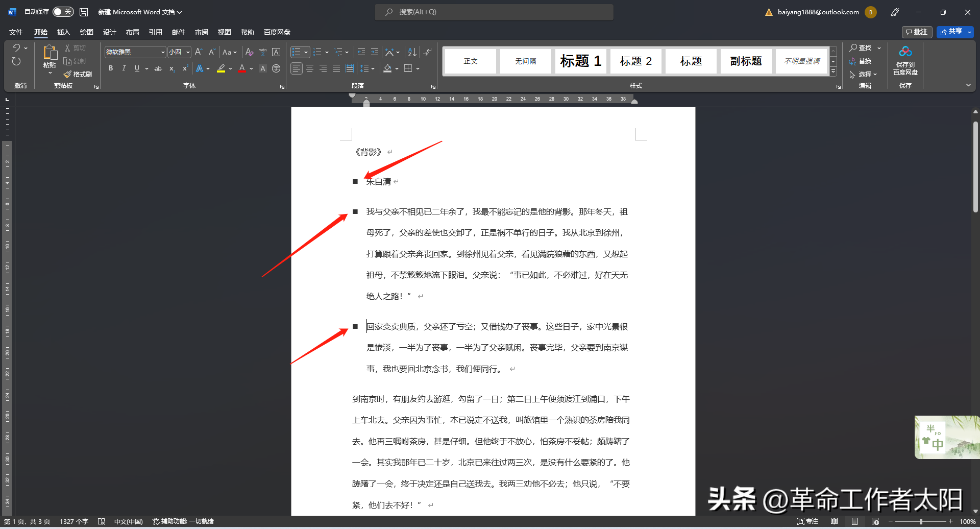Expand the styles gallery
Viewport: 980px width, 529px height.
tap(834, 72)
